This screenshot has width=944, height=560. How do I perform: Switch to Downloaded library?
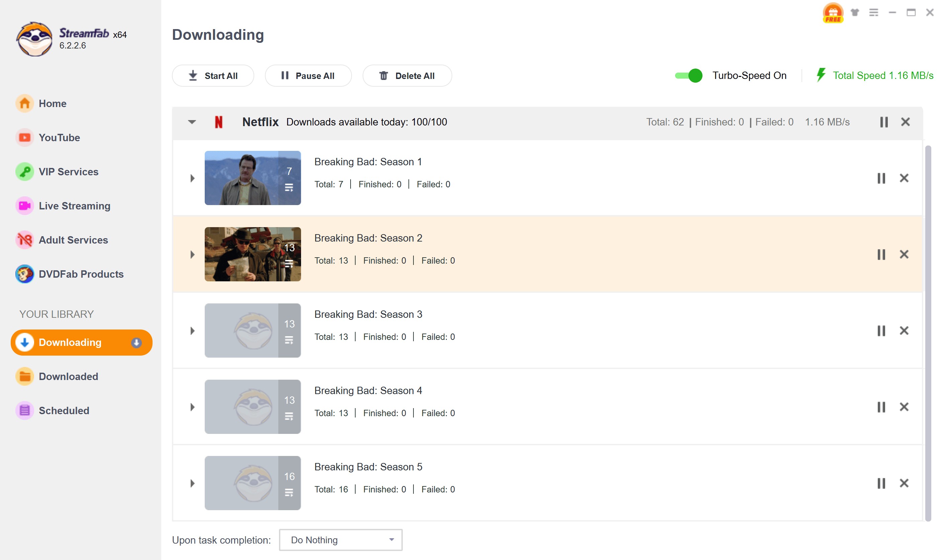[x=68, y=376]
